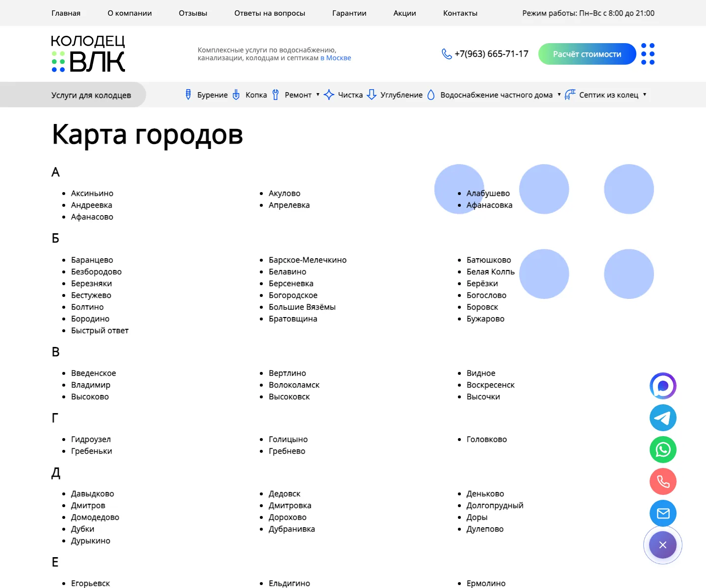Image resolution: width=706 pixels, height=588 pixels.
Task: Open the Копка service link
Action: pos(256,95)
